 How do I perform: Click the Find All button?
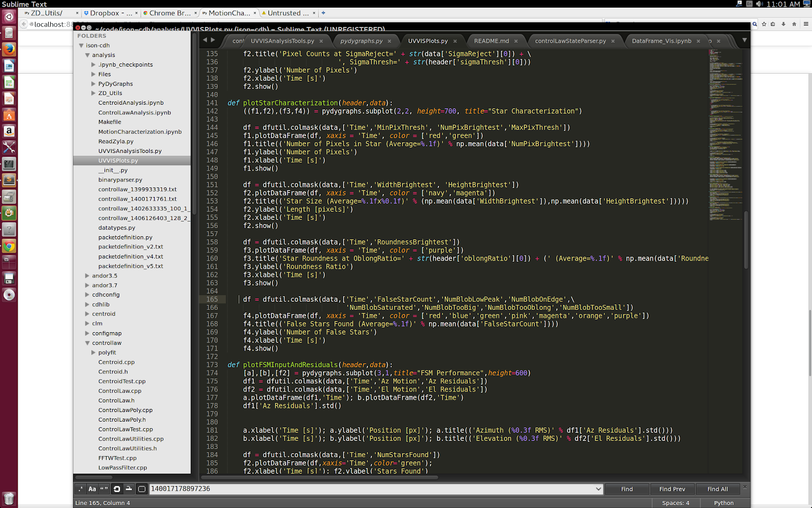pos(718,489)
